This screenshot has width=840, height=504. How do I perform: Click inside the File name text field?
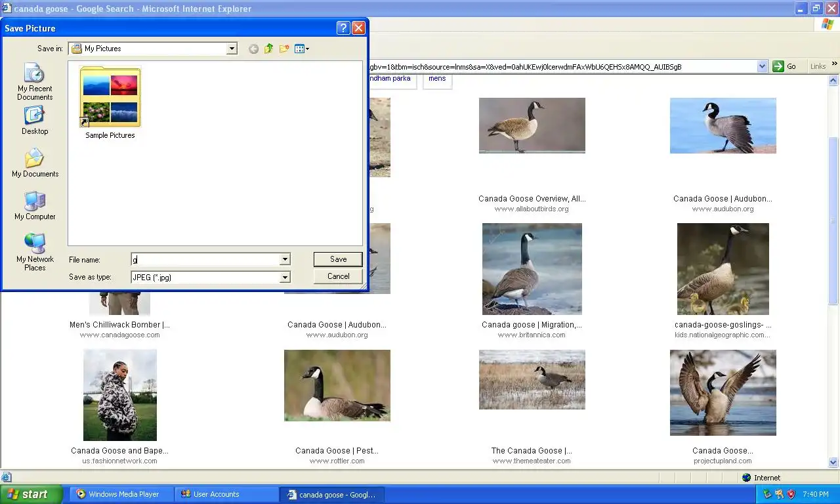click(x=205, y=260)
